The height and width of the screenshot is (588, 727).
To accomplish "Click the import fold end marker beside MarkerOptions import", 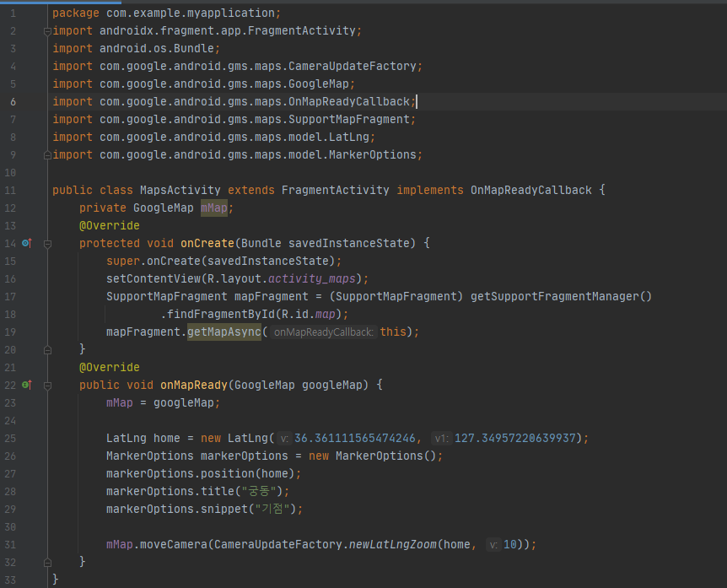I will [47, 155].
